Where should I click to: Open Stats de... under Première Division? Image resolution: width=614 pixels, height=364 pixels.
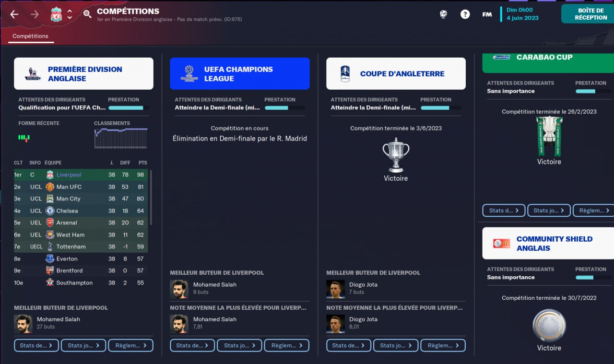(36, 345)
